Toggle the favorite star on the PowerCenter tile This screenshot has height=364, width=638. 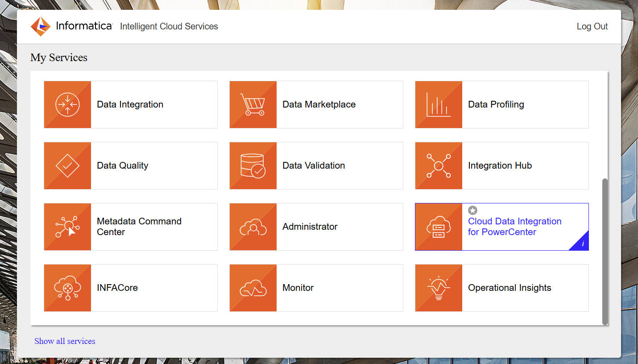tap(472, 211)
